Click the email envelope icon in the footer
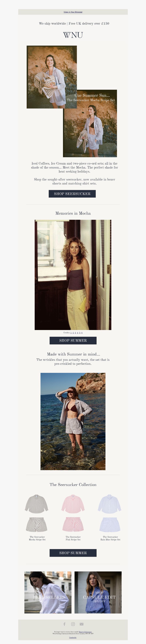The image size is (146, 644). point(82,624)
